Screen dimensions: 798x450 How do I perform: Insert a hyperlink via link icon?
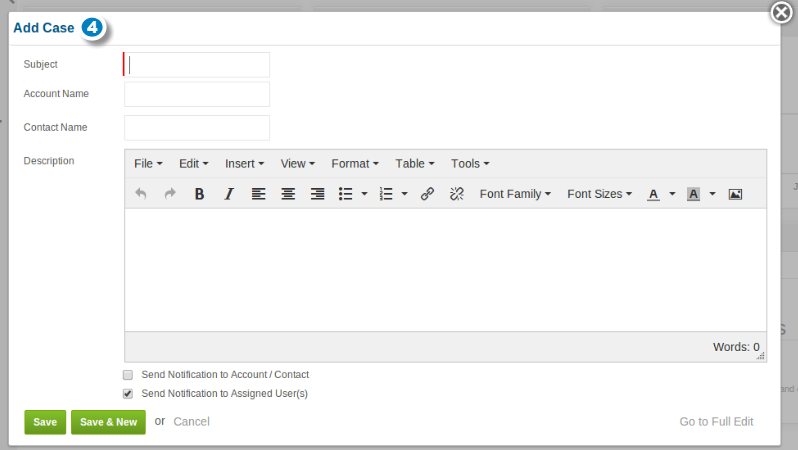pos(427,194)
